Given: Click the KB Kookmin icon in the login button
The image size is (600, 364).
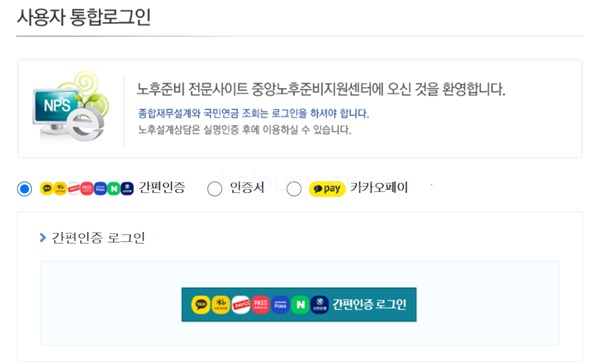Looking at the screenshot, I should pyautogui.click(x=221, y=305).
